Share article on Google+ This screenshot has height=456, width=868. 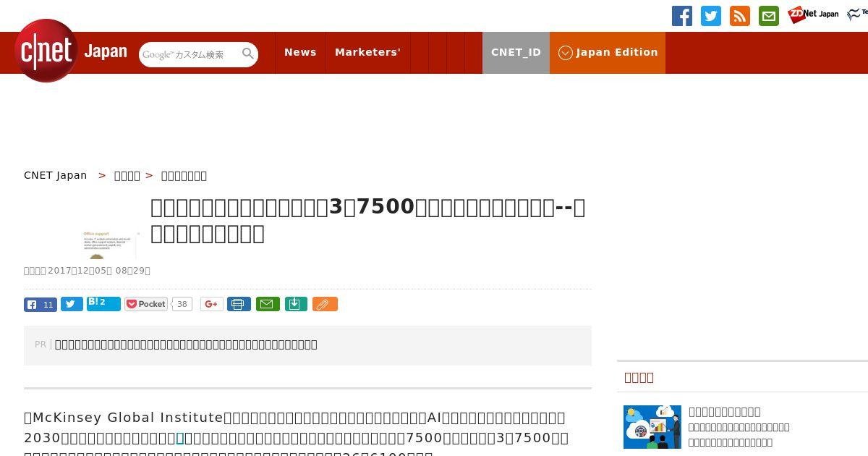pyautogui.click(x=211, y=304)
